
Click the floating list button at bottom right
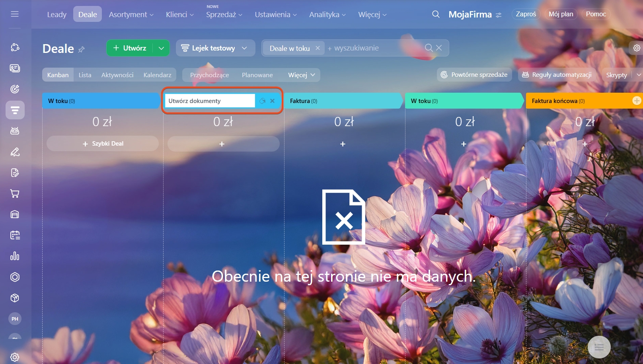tap(599, 347)
